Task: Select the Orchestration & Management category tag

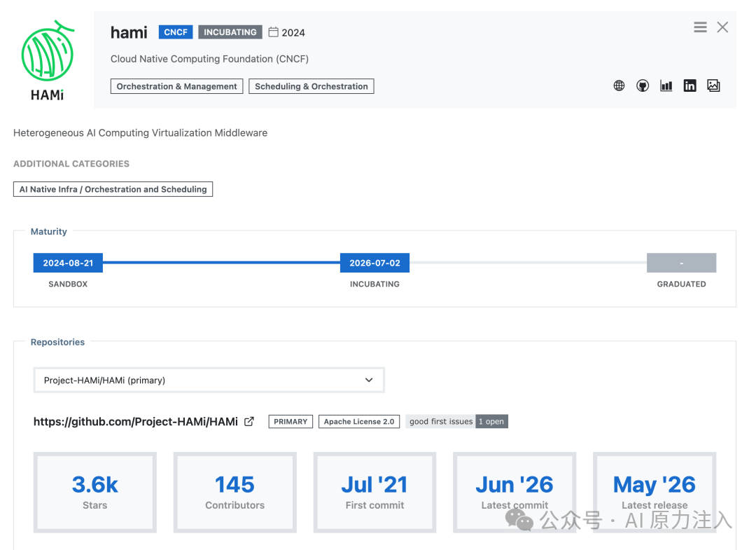Action: [176, 86]
